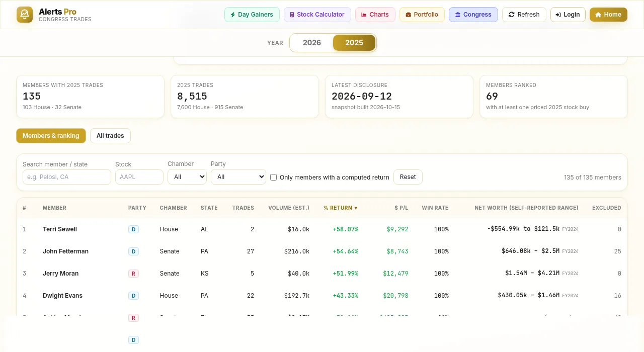Go to the Home page

pos(608,15)
